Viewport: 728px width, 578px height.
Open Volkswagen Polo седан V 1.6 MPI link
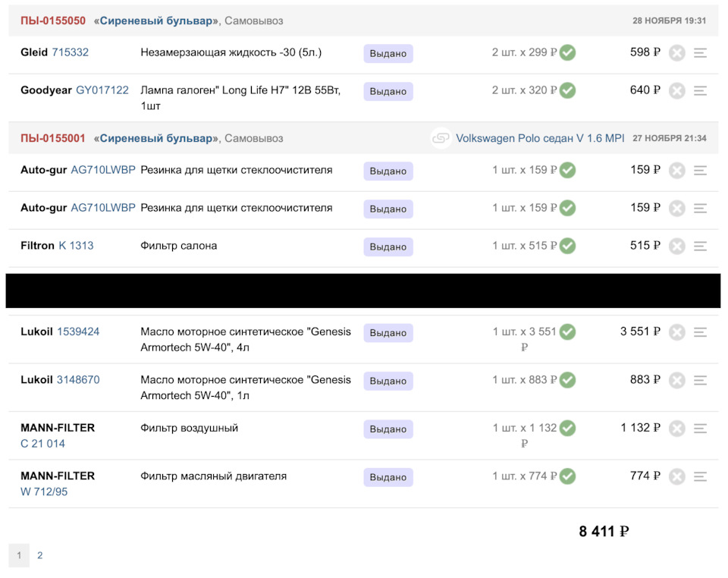point(540,139)
